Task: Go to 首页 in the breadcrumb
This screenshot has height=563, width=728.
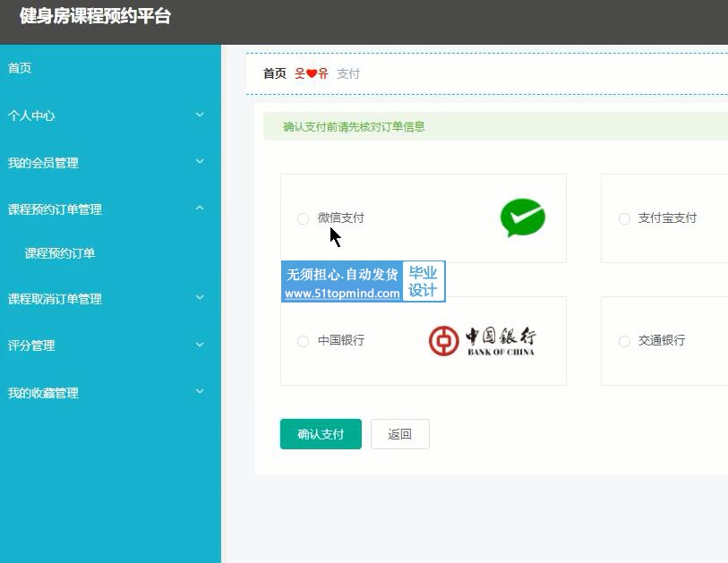Action: (x=274, y=73)
